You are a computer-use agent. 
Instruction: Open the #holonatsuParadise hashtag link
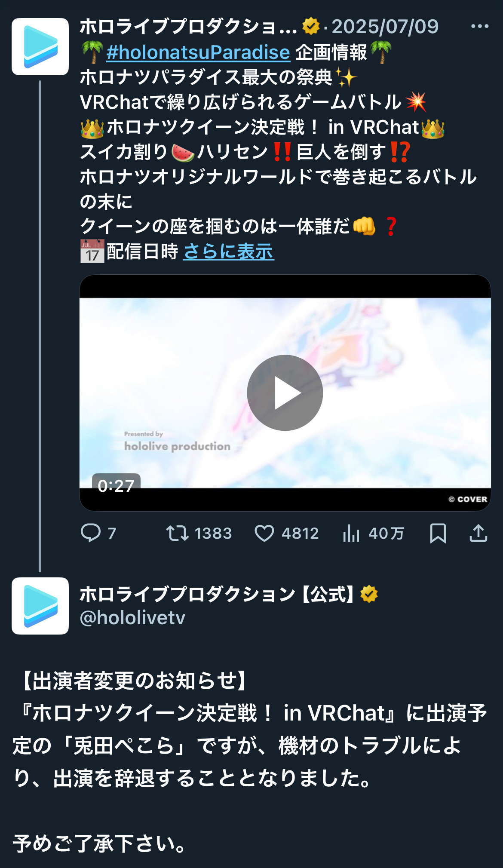198,52
